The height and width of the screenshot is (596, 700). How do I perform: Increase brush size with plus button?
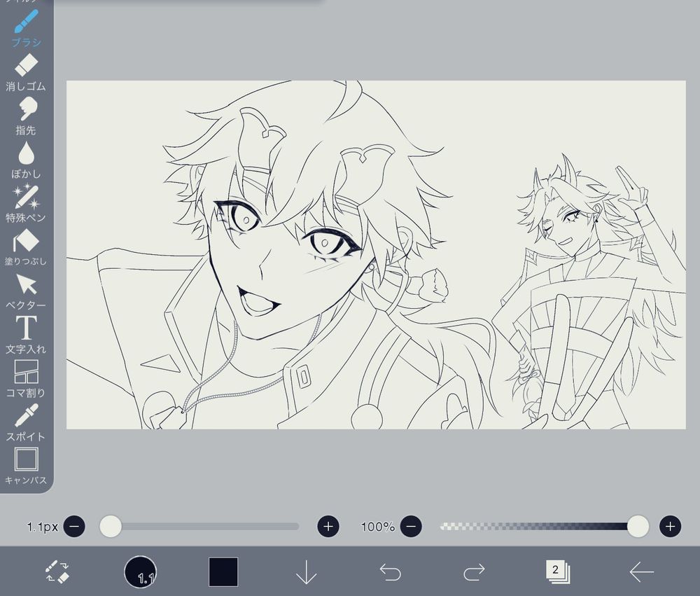pos(328,527)
